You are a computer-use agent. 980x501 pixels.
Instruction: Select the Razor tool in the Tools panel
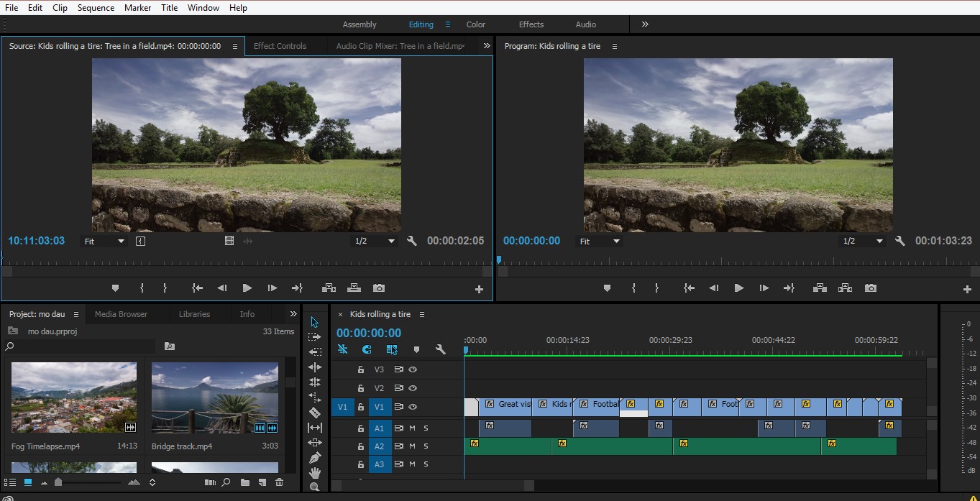click(x=314, y=412)
